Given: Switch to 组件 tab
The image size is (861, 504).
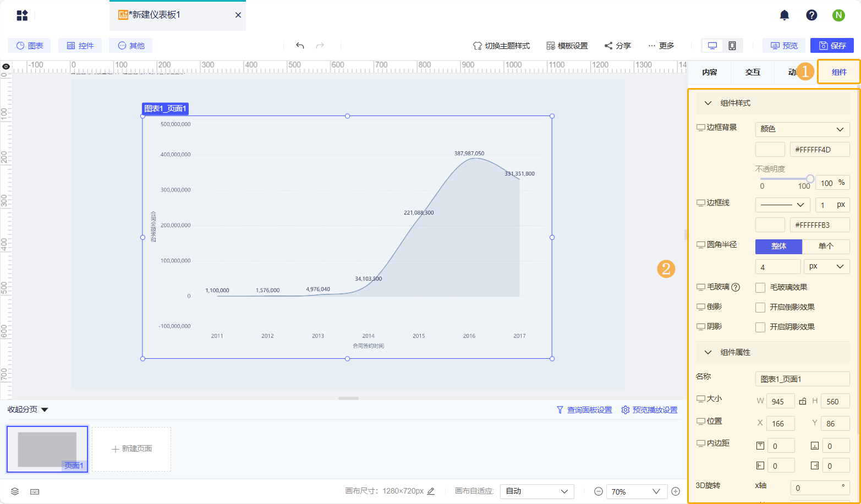Looking at the screenshot, I should coord(839,72).
